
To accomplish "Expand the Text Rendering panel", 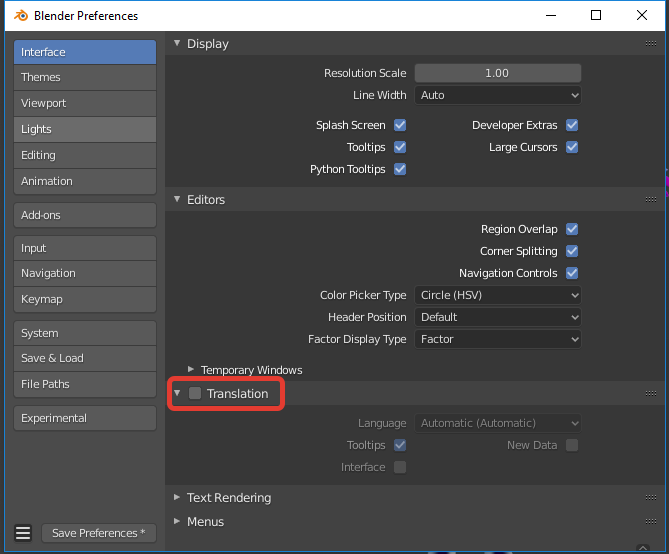I will tap(177, 497).
